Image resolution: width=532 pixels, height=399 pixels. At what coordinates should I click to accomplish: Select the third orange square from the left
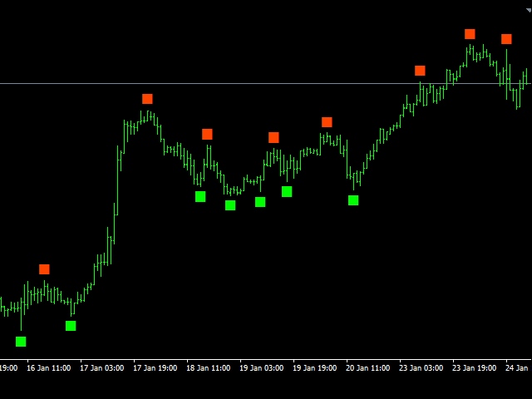click(x=207, y=135)
